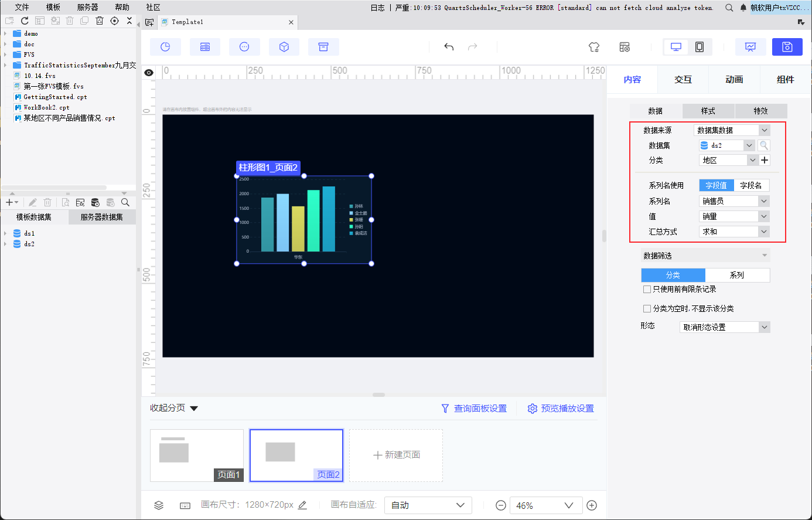
Task: Redo the last undone action
Action: tap(473, 47)
